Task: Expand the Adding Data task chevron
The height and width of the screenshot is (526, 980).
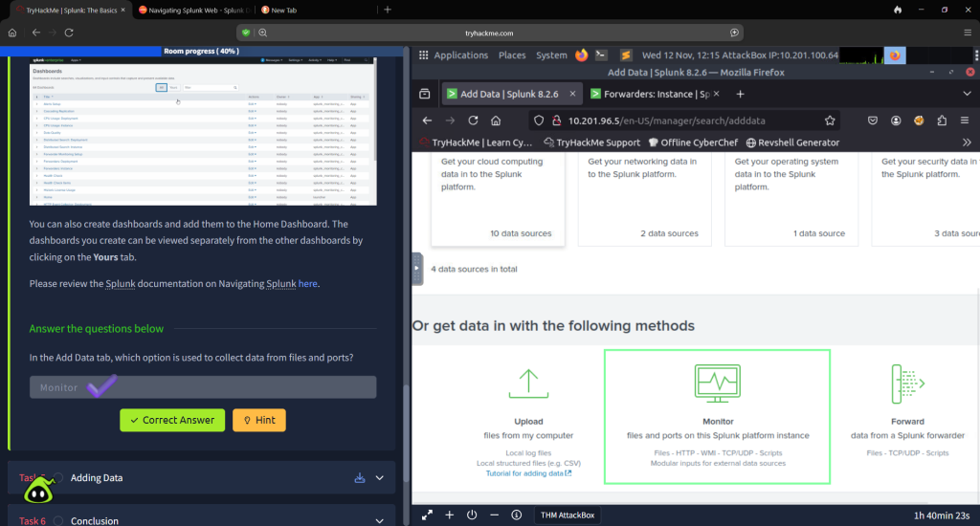Action: point(380,478)
